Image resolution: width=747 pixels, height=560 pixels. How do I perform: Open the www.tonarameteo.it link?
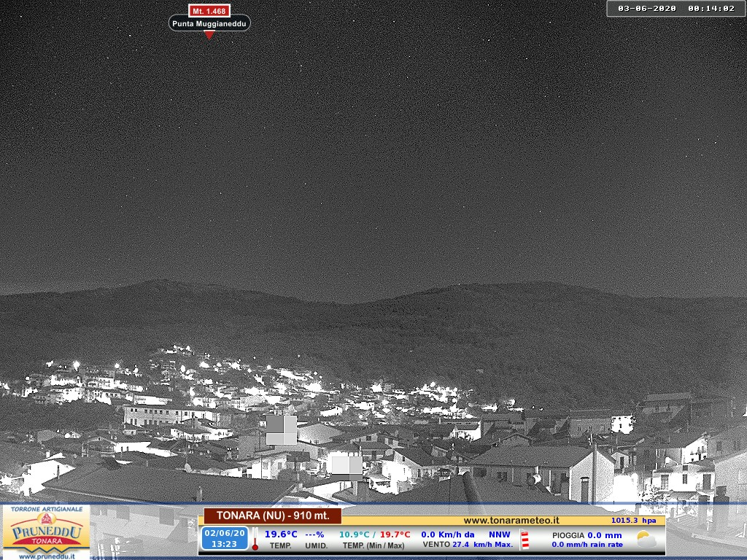pos(511,521)
